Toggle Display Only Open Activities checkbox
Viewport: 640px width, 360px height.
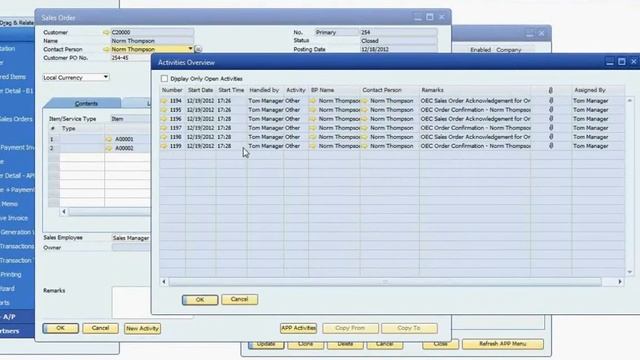pyautogui.click(x=164, y=78)
